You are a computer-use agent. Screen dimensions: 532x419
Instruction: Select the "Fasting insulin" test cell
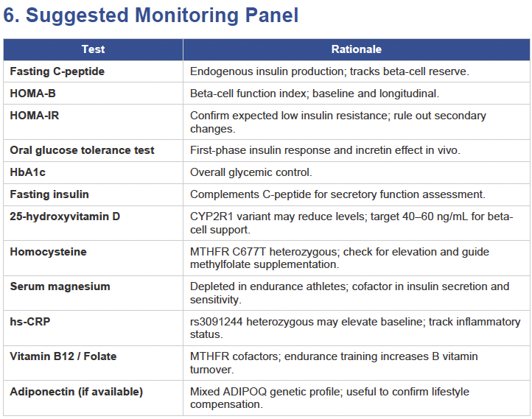[49, 194]
